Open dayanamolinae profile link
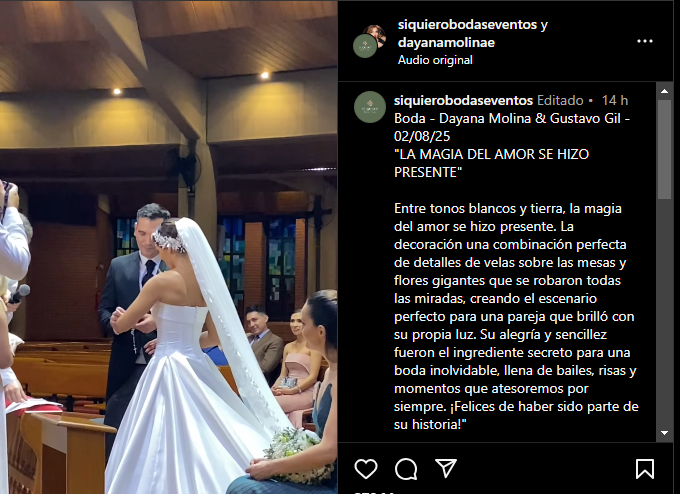This screenshot has height=494, width=680. pos(446,43)
